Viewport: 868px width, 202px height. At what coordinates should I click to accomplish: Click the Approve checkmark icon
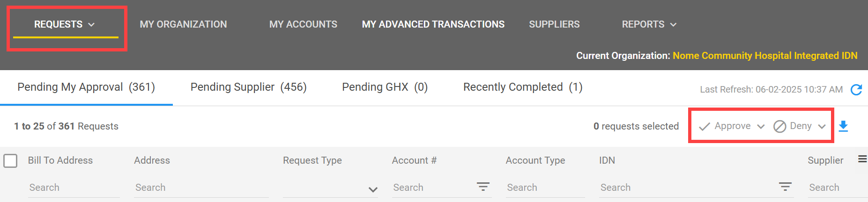click(x=704, y=126)
